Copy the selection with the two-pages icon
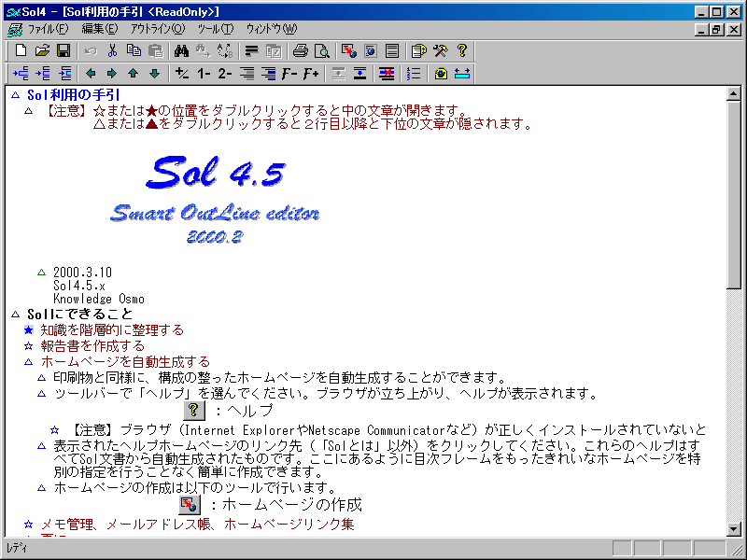747x560 pixels. pos(134,50)
